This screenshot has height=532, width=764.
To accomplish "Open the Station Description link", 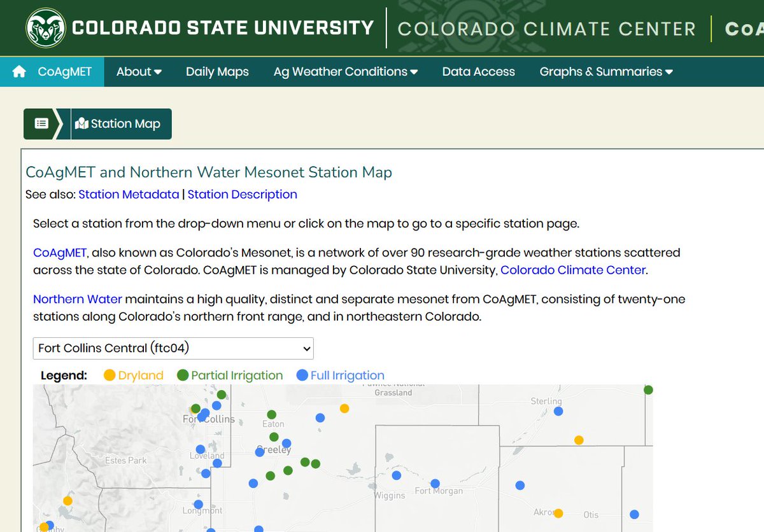I will click(243, 194).
